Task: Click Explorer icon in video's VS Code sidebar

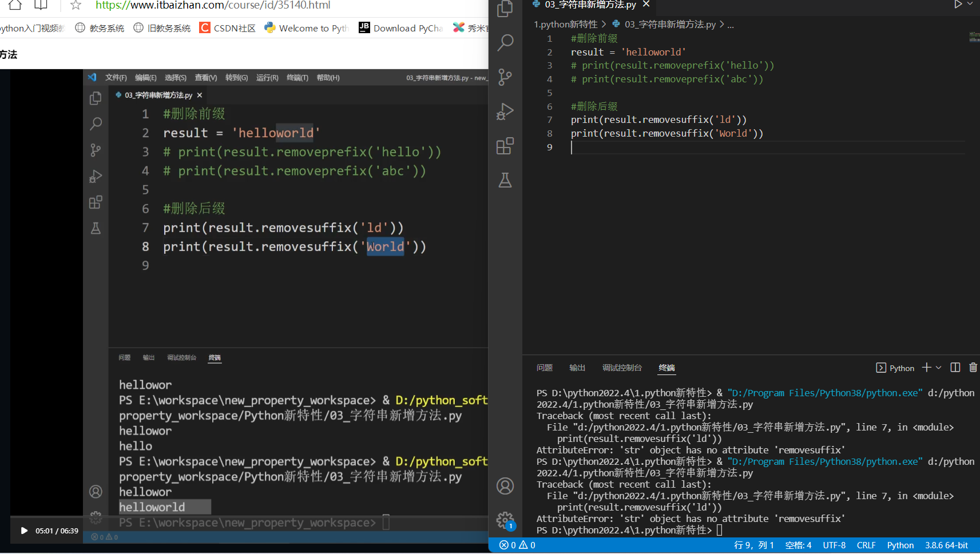Action: [x=96, y=98]
